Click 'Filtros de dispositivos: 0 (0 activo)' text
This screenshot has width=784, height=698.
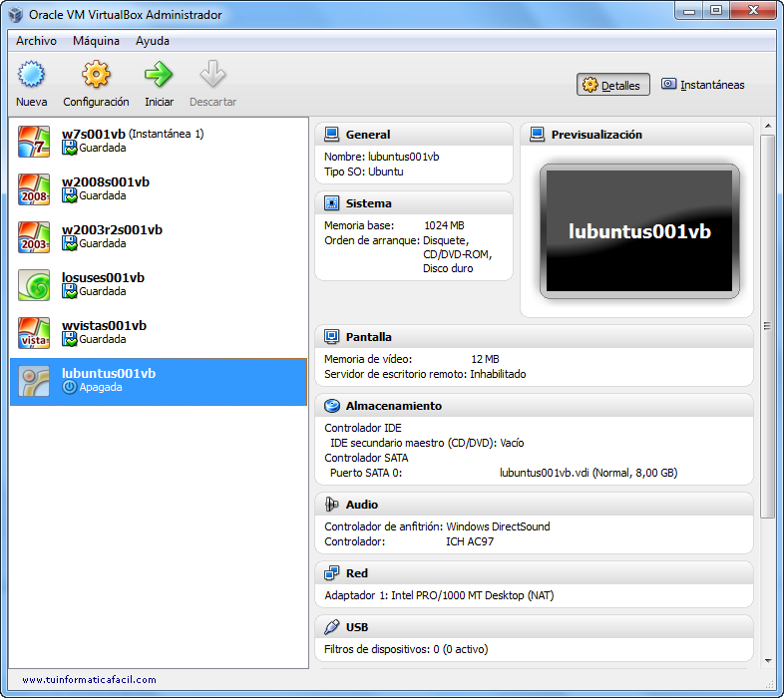pos(406,649)
